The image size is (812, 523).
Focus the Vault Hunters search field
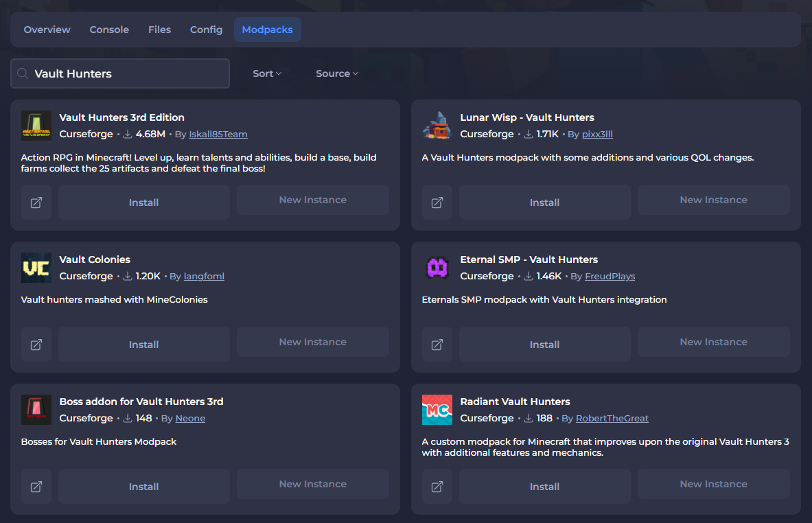127,73
